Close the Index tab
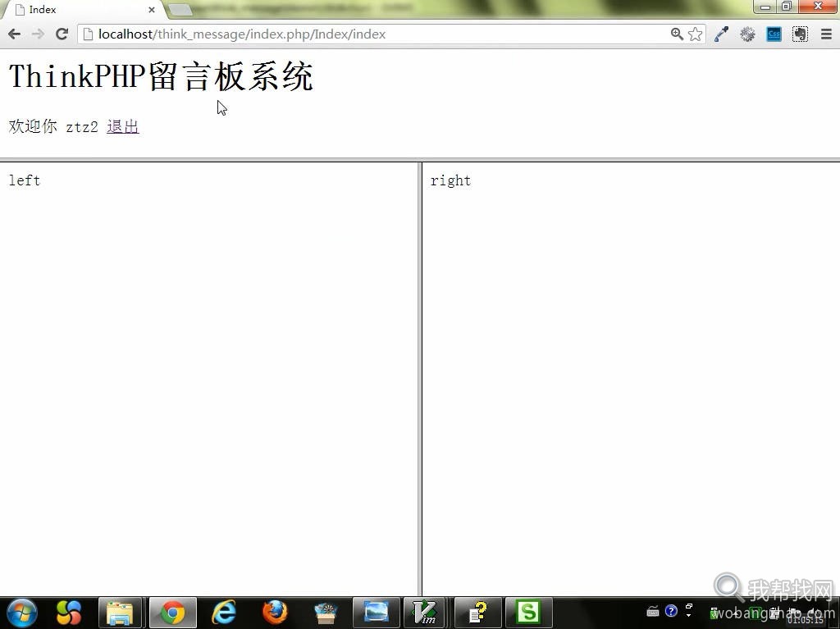 click(152, 10)
